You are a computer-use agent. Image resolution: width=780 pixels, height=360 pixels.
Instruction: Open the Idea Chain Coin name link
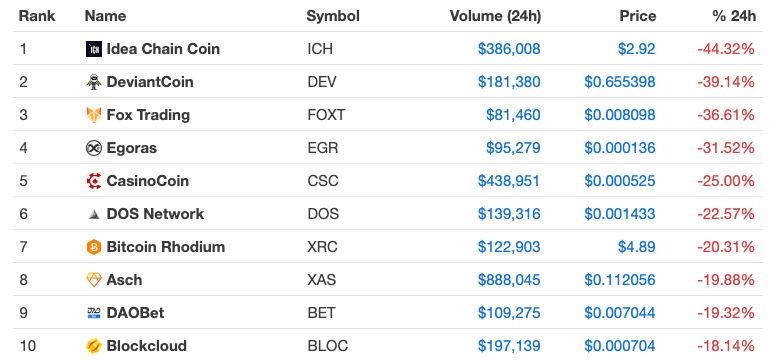pyautogui.click(x=163, y=49)
